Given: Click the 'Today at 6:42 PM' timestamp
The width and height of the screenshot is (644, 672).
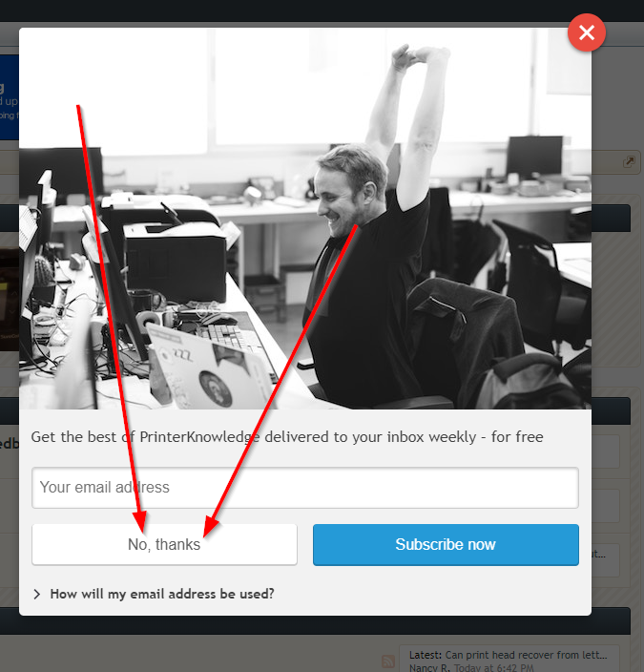Looking at the screenshot, I should click(x=493, y=668).
